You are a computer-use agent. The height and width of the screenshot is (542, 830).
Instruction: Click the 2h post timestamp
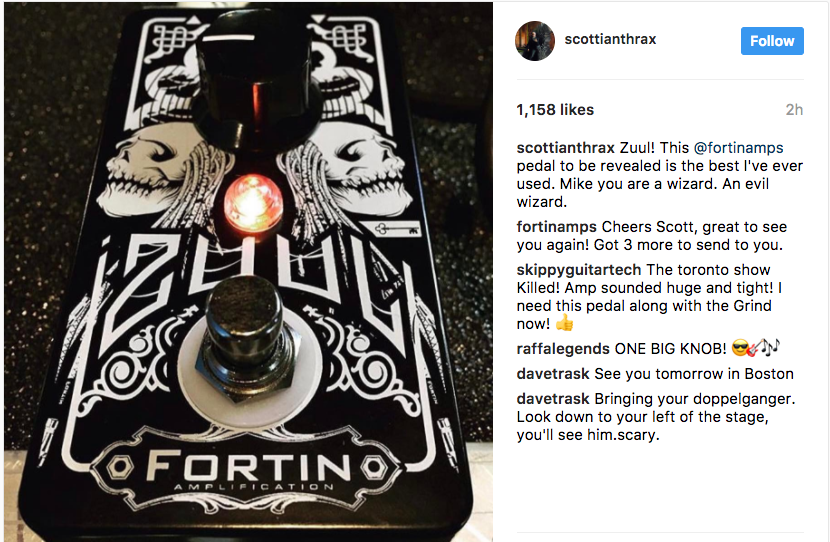pyautogui.click(x=794, y=110)
